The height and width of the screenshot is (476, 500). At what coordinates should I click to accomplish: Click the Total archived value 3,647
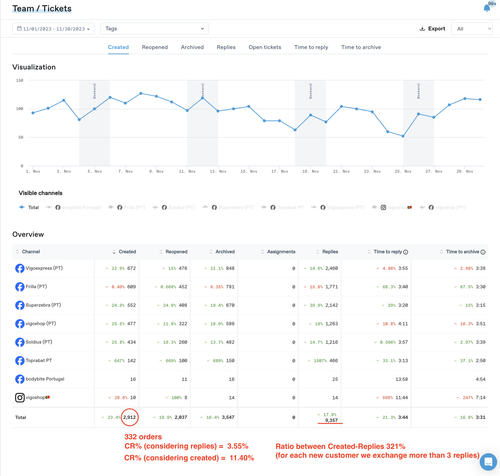tap(228, 417)
